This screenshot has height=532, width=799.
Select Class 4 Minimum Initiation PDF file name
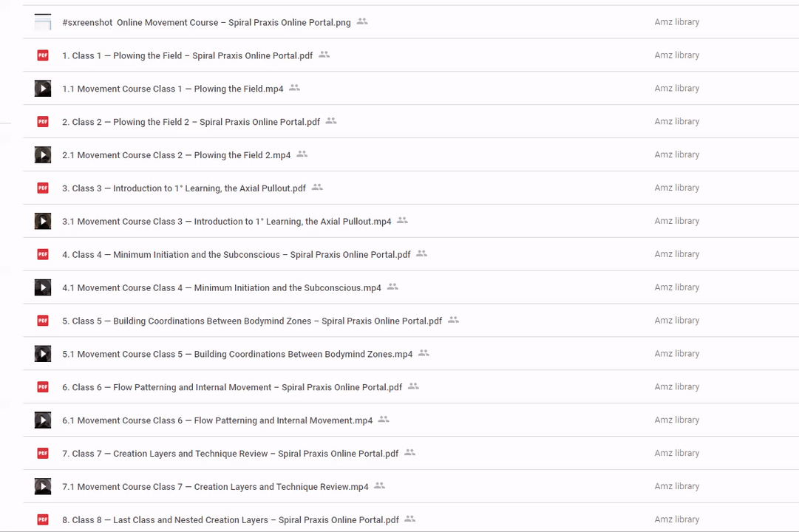pos(236,255)
